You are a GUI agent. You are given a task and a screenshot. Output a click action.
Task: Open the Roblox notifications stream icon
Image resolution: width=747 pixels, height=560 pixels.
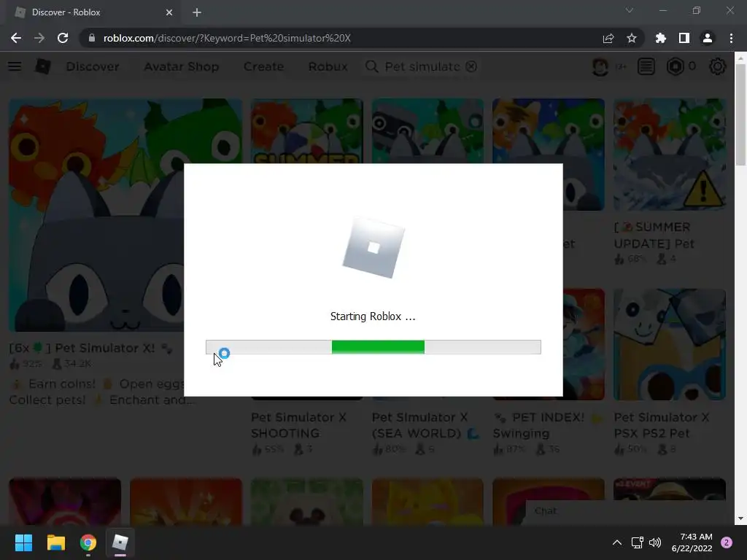click(x=646, y=66)
